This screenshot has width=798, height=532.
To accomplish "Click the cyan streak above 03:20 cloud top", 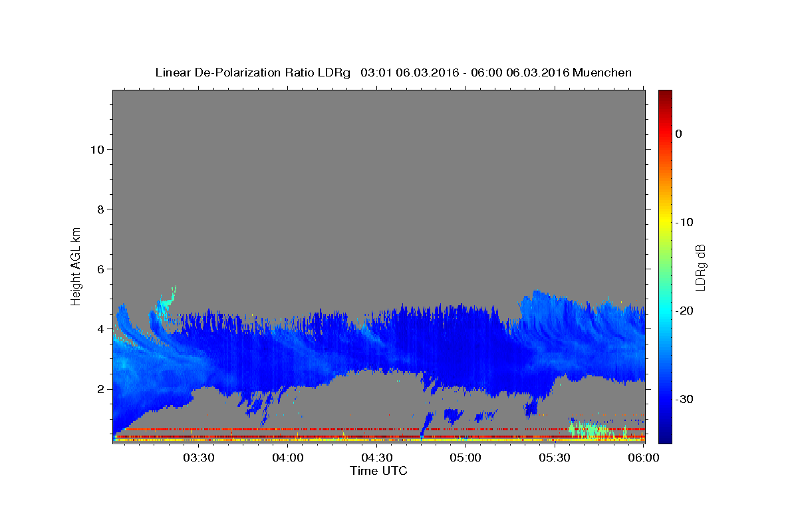I will pos(166,303).
